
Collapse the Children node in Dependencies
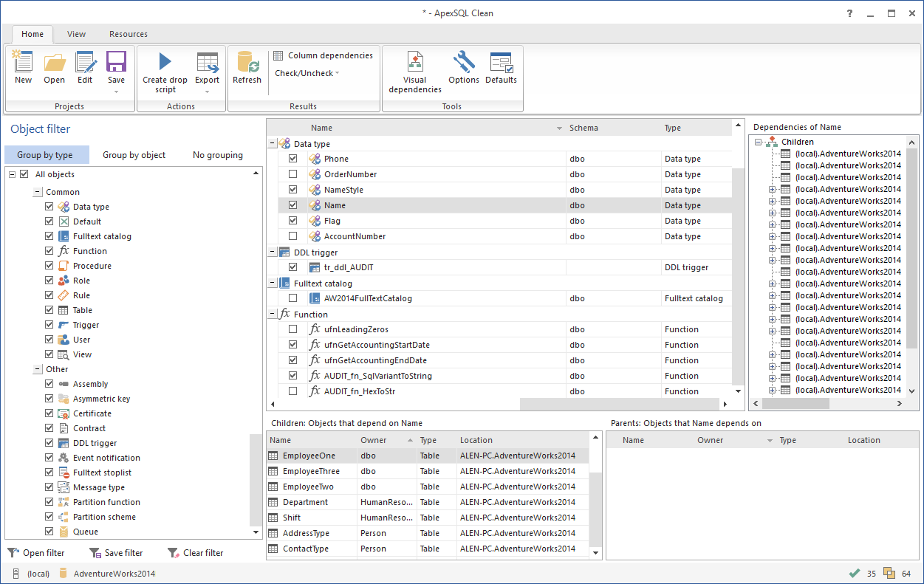coord(758,141)
